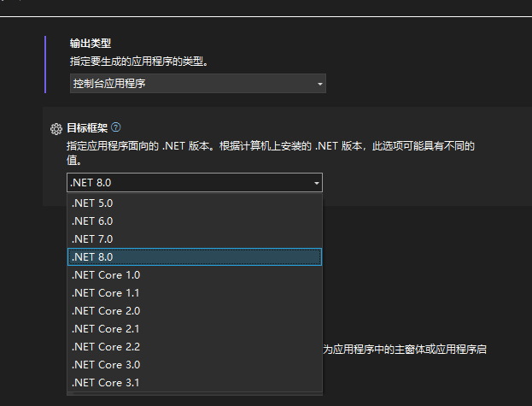
Task: Choose .NET Core 3.0 option
Action: [x=195, y=365]
